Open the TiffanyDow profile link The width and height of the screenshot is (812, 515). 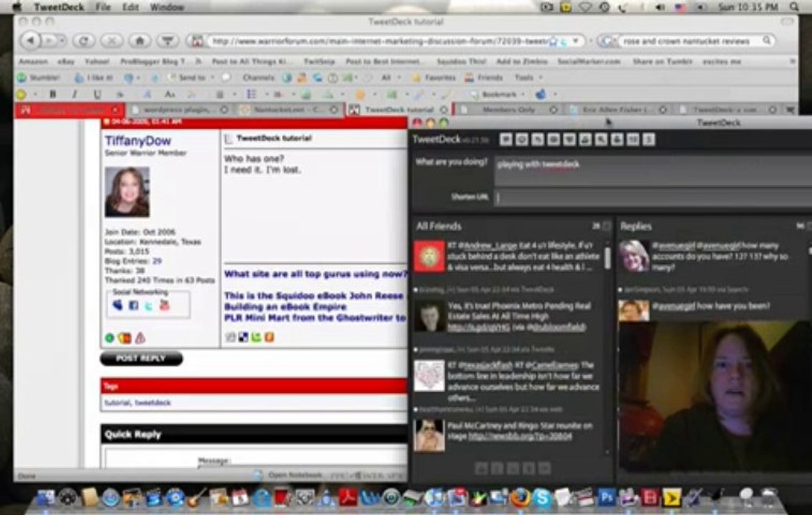pos(138,141)
